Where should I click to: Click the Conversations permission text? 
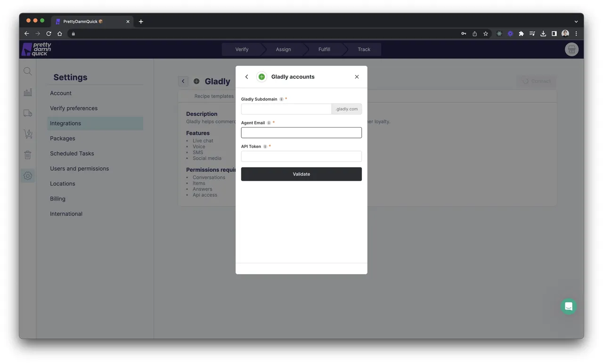coord(209,178)
